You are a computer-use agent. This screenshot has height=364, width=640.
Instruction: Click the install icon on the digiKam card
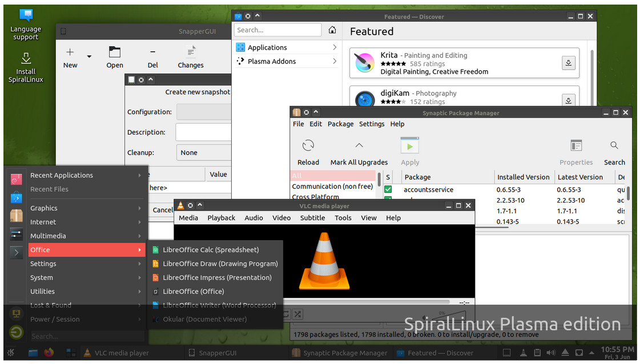569,100
